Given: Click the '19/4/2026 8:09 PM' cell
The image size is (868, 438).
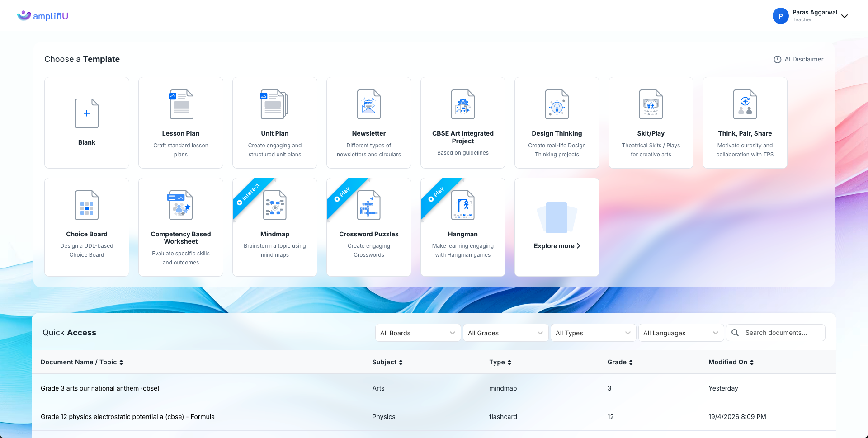Looking at the screenshot, I should click(x=737, y=417).
